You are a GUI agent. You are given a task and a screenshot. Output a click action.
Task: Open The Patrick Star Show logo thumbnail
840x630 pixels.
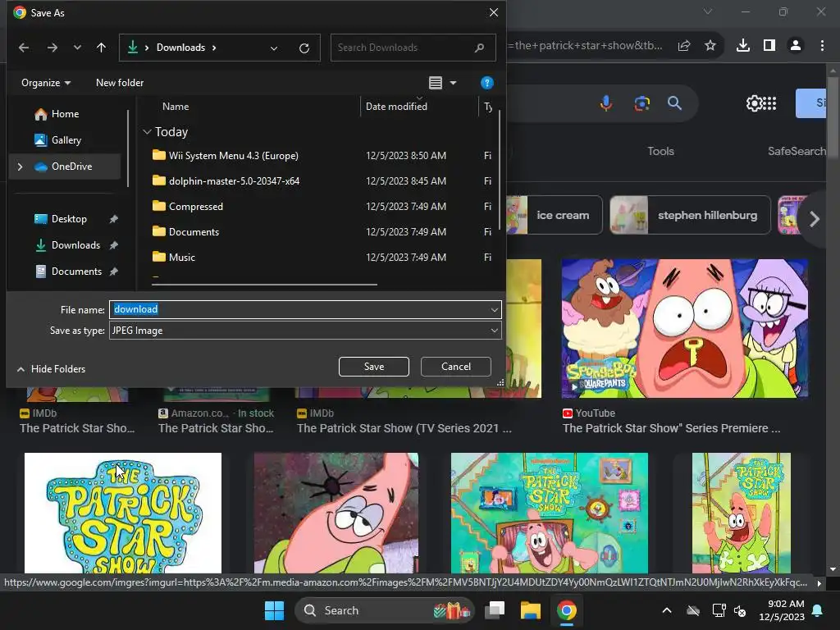[x=123, y=513]
